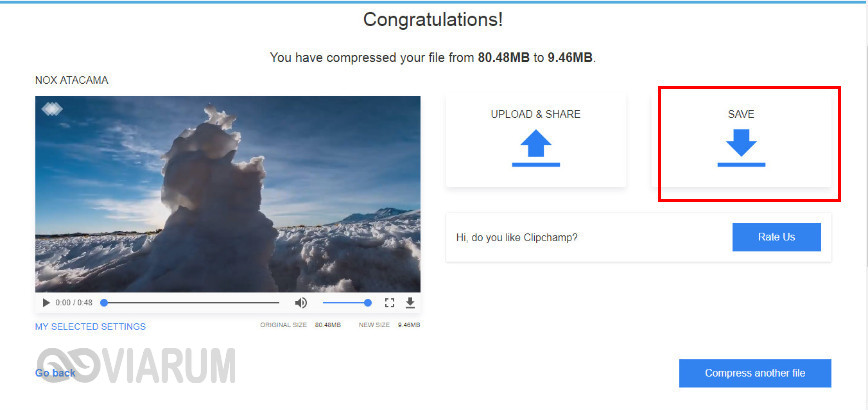Click the Upload & Share arrow icon
Screen dimensions: 868x410
click(536, 148)
